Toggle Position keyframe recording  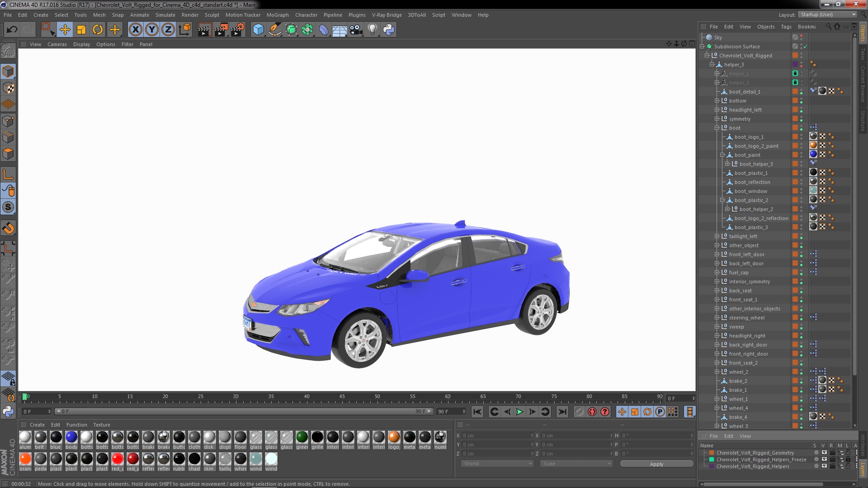(x=622, y=412)
